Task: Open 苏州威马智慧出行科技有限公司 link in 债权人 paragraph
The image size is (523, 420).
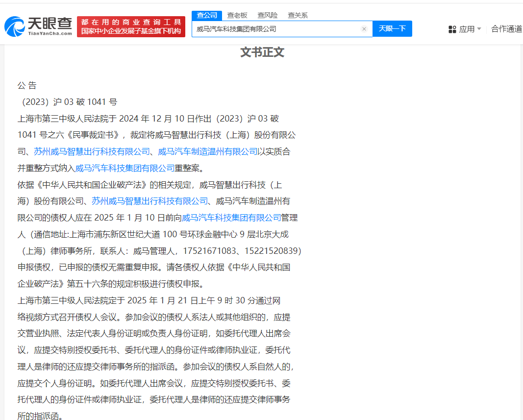Action: [x=150, y=201]
